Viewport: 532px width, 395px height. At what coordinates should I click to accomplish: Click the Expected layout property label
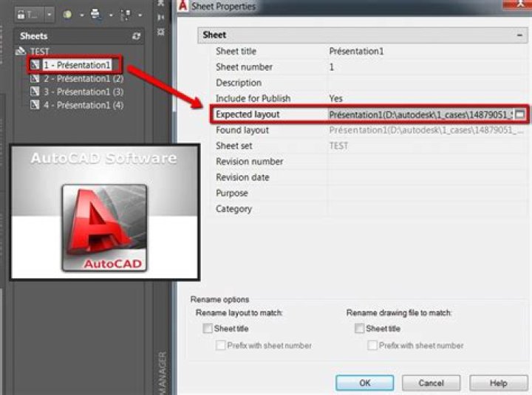(x=248, y=114)
